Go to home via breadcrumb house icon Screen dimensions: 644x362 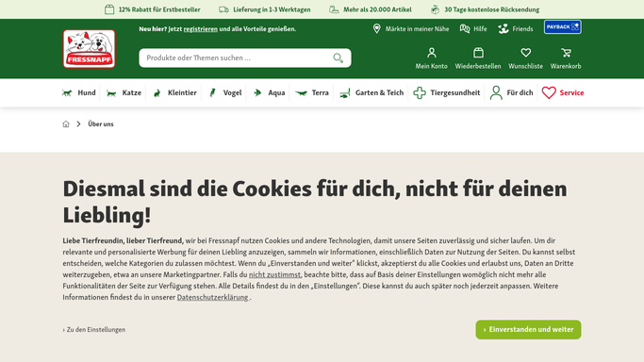click(x=66, y=123)
